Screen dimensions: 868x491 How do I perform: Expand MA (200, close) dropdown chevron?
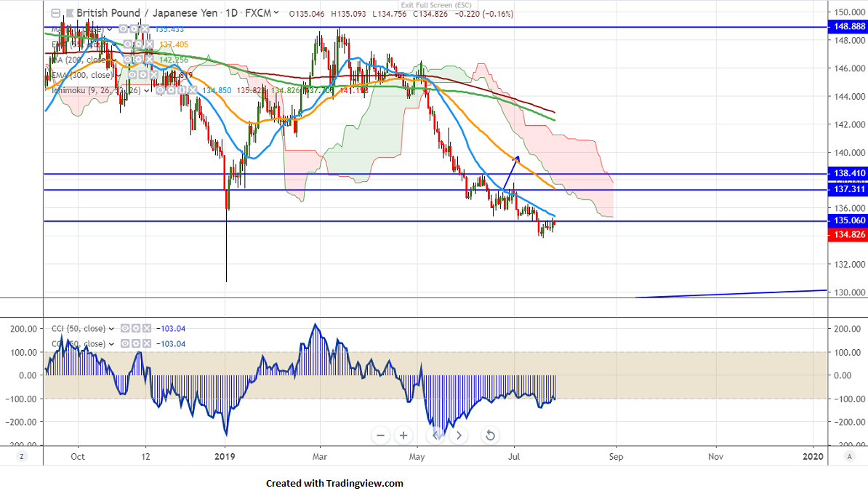tap(114, 60)
